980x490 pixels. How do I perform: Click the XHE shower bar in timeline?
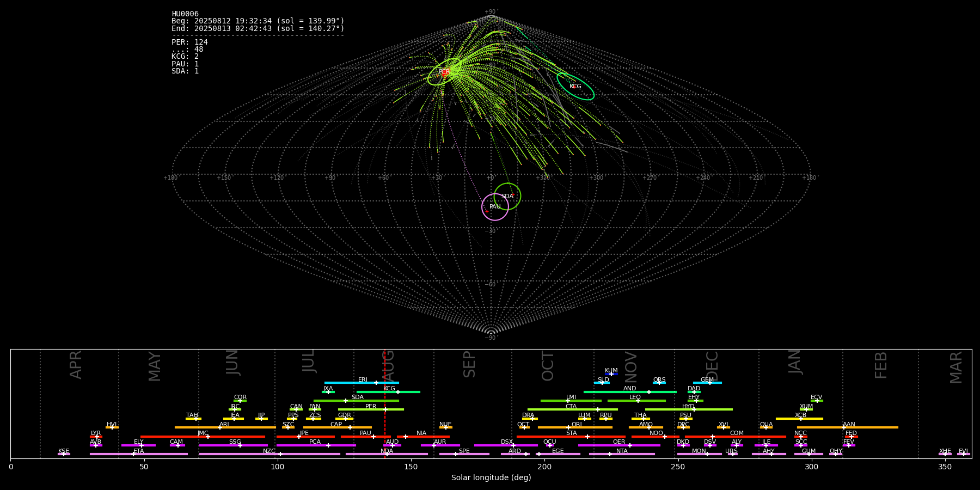coord(945,454)
